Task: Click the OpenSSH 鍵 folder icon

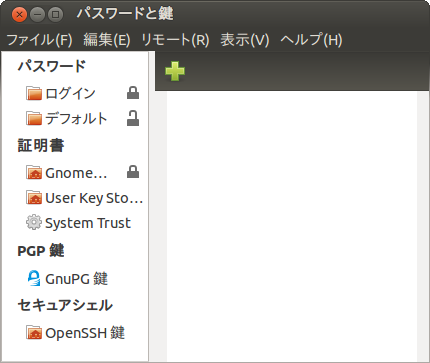Action: tap(34, 333)
